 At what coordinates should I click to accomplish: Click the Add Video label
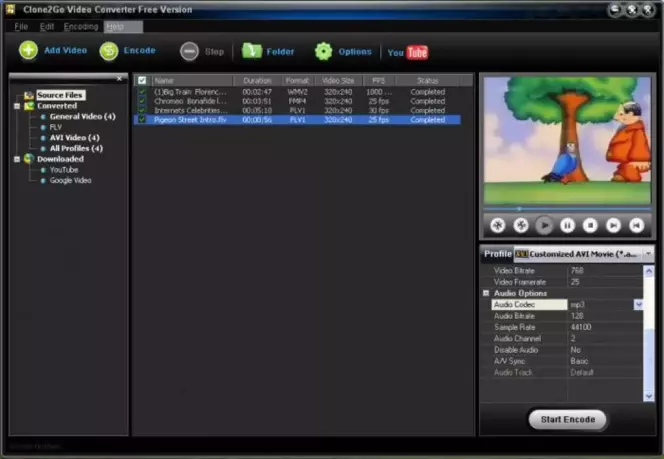click(66, 50)
